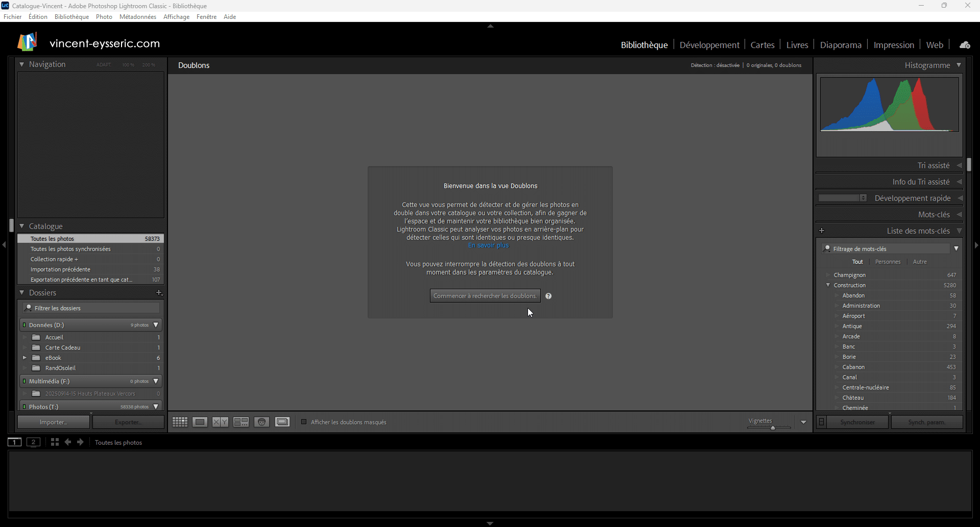Screen dimensions: 980x527
Task: Open the Impression module
Action: point(894,45)
